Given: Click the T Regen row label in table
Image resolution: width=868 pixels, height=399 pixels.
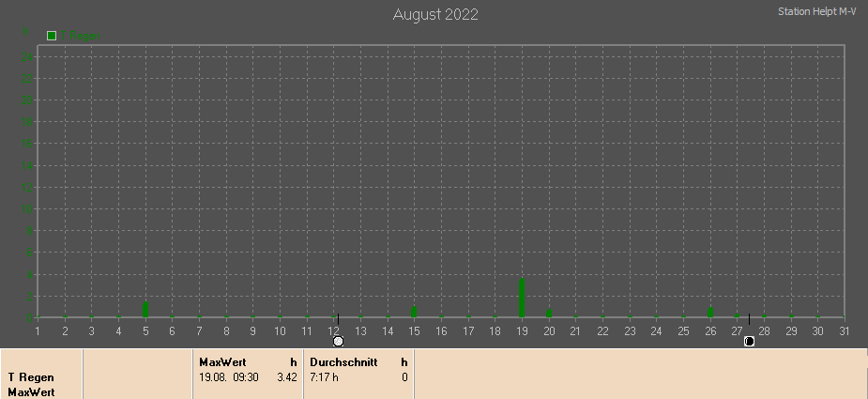Looking at the screenshot, I should pyautogui.click(x=31, y=377).
